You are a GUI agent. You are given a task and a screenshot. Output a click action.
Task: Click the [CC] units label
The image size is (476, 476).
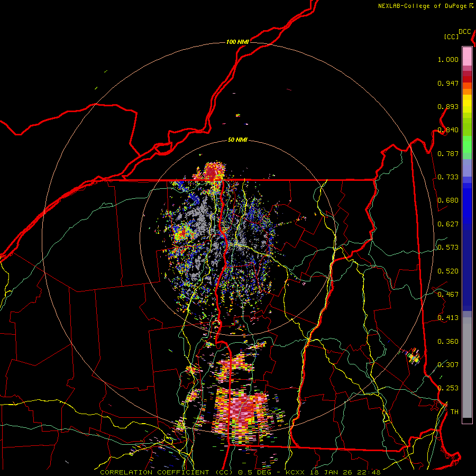452,36
